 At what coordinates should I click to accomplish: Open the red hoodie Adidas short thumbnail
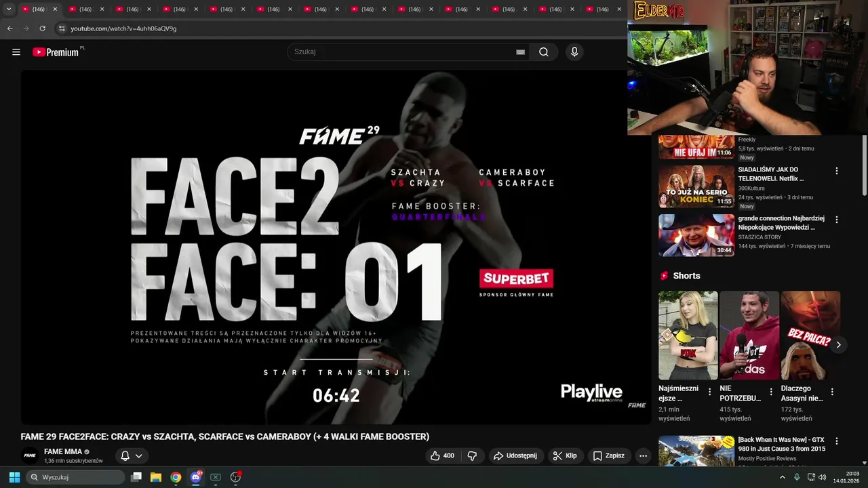coord(749,335)
